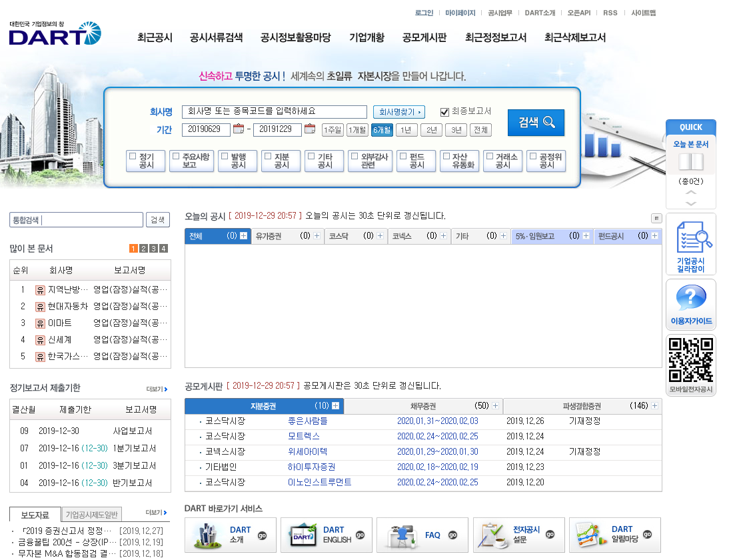
Task: Open DART 알림마당 shortcut
Action: (615, 535)
